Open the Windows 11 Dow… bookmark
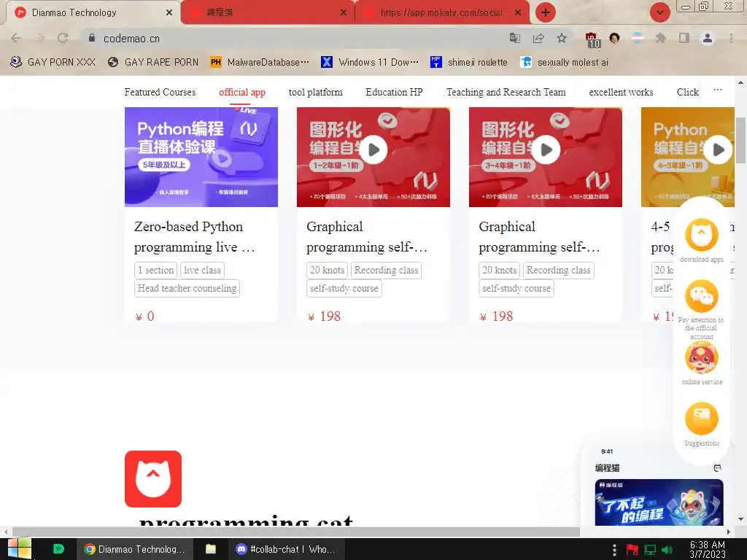 pyautogui.click(x=370, y=63)
